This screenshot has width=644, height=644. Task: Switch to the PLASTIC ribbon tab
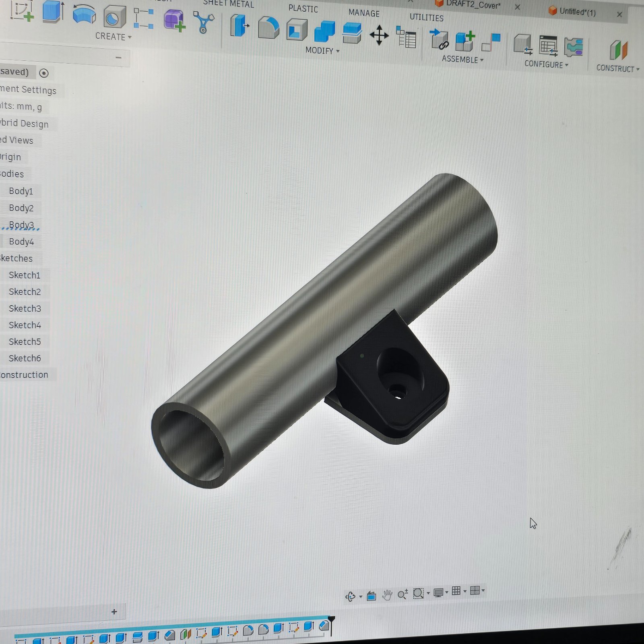(x=303, y=8)
